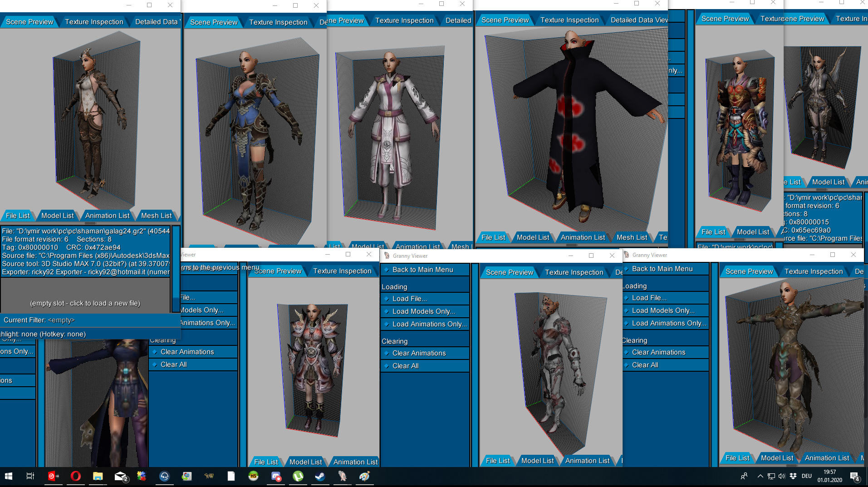Click the Current Filter field
The width and height of the screenshot is (868, 487).
point(90,320)
